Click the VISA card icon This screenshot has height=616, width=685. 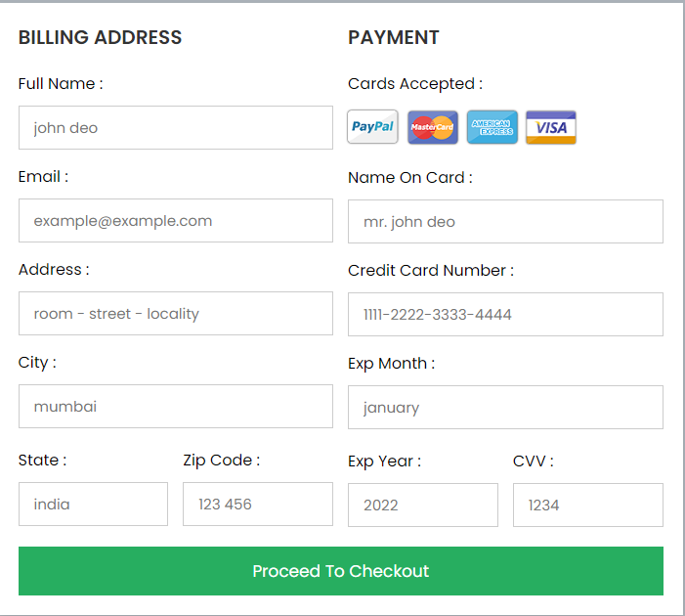(551, 127)
